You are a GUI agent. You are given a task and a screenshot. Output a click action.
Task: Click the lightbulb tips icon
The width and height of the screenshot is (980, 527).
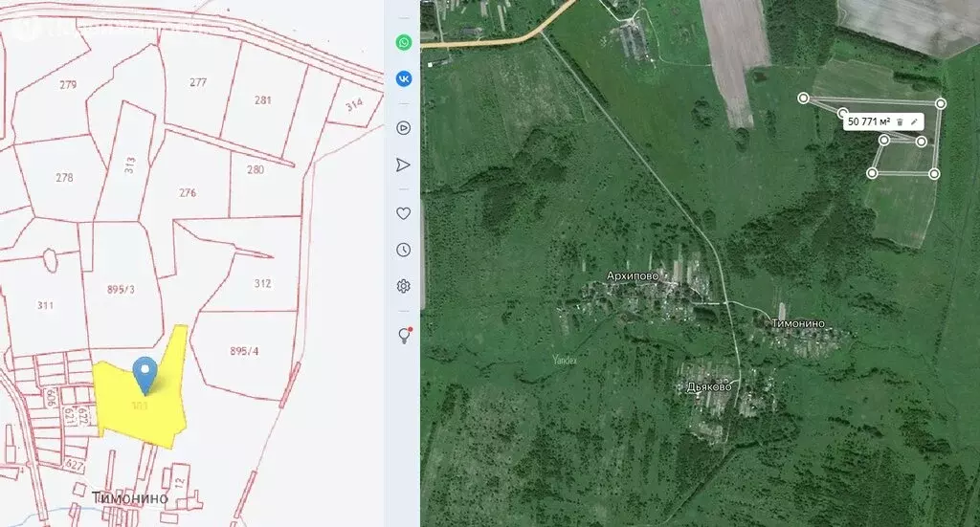point(404,335)
